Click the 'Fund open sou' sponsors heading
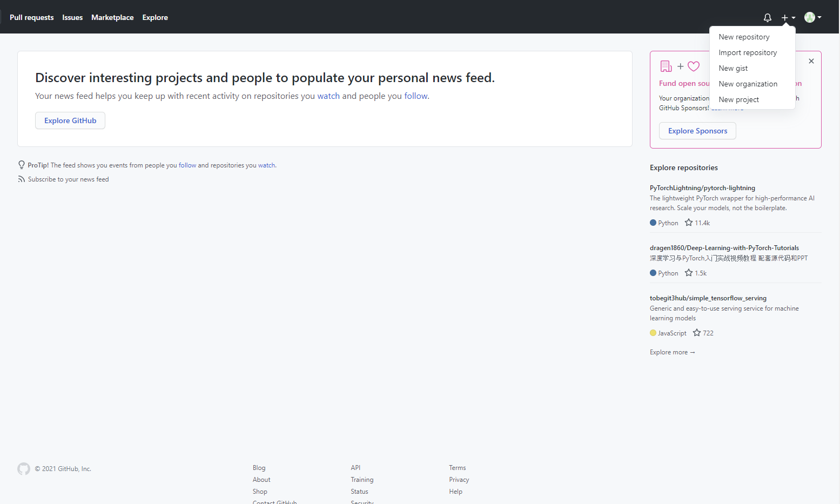This screenshot has height=504, width=840. click(x=684, y=83)
